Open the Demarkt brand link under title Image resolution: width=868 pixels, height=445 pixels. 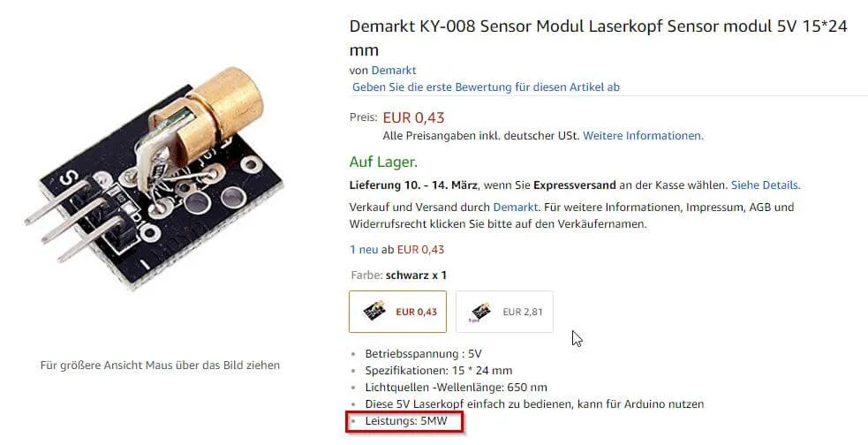point(393,70)
